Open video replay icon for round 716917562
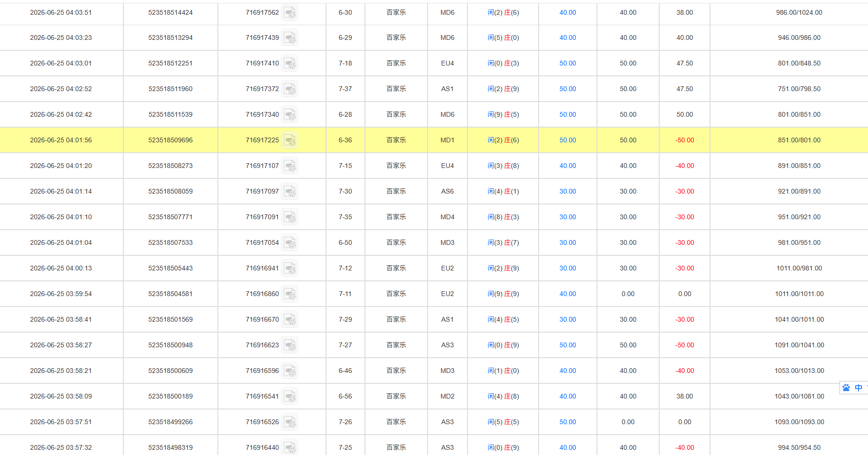 (x=289, y=13)
